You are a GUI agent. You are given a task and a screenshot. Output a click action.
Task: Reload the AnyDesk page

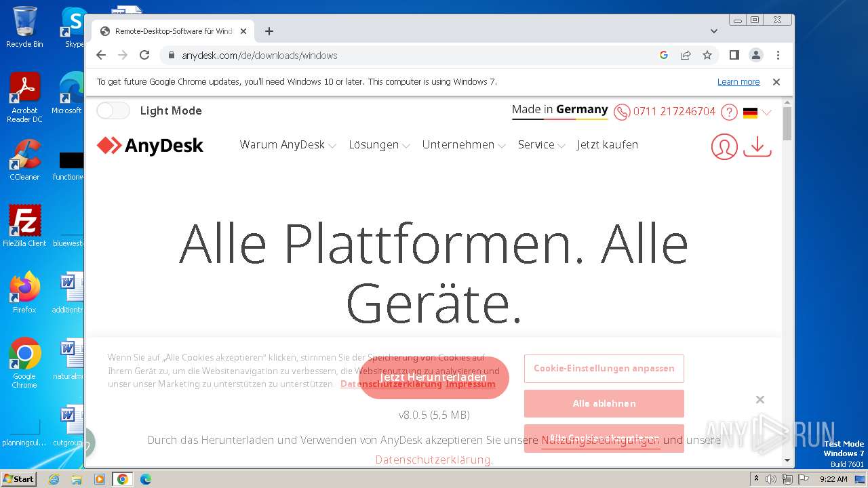pos(144,56)
